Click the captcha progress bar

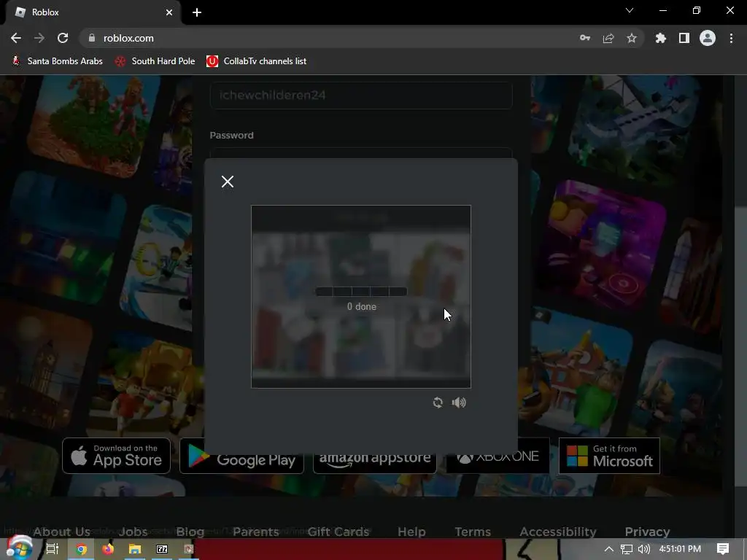(361, 292)
